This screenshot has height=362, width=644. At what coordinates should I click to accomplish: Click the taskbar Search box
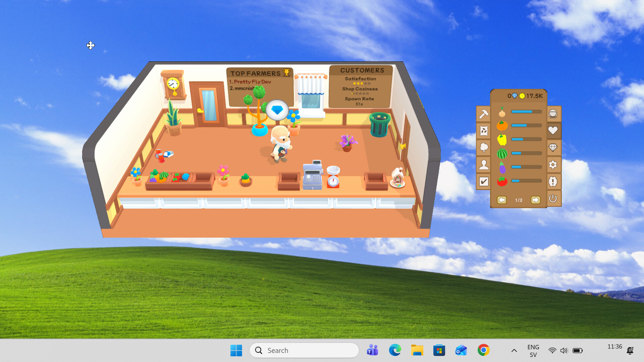click(x=304, y=350)
